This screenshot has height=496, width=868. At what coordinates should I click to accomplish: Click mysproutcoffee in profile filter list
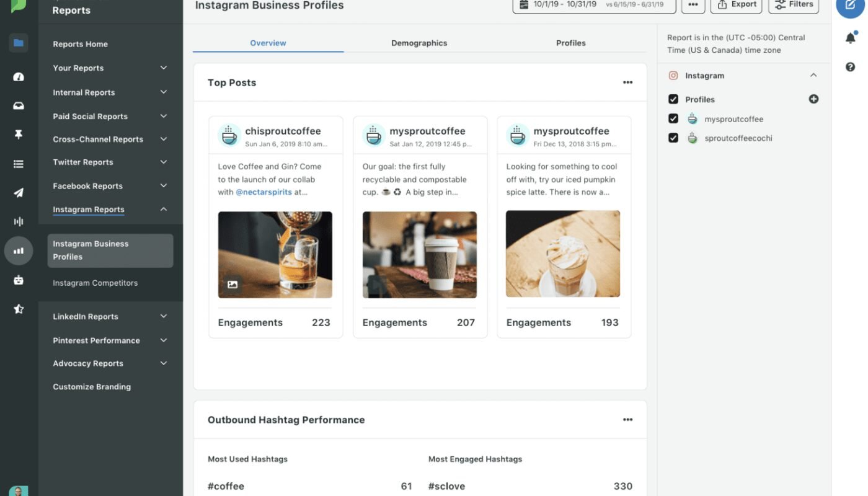(x=733, y=119)
